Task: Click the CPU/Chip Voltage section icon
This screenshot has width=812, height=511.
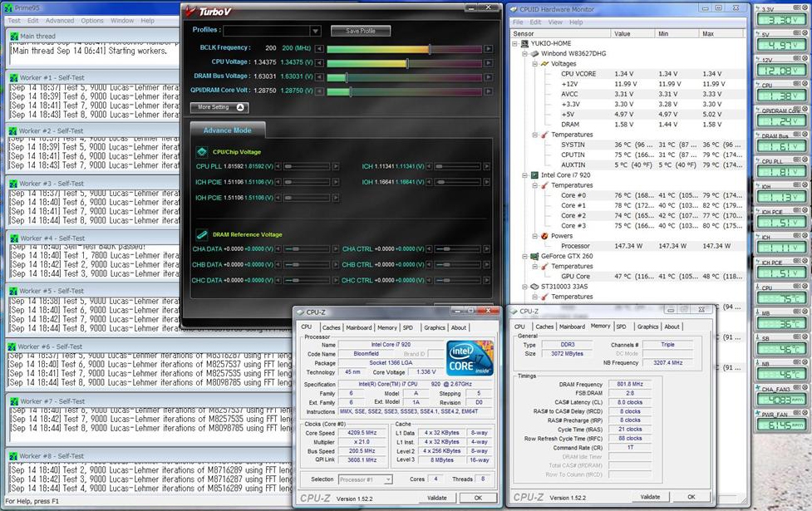Action: (201, 152)
